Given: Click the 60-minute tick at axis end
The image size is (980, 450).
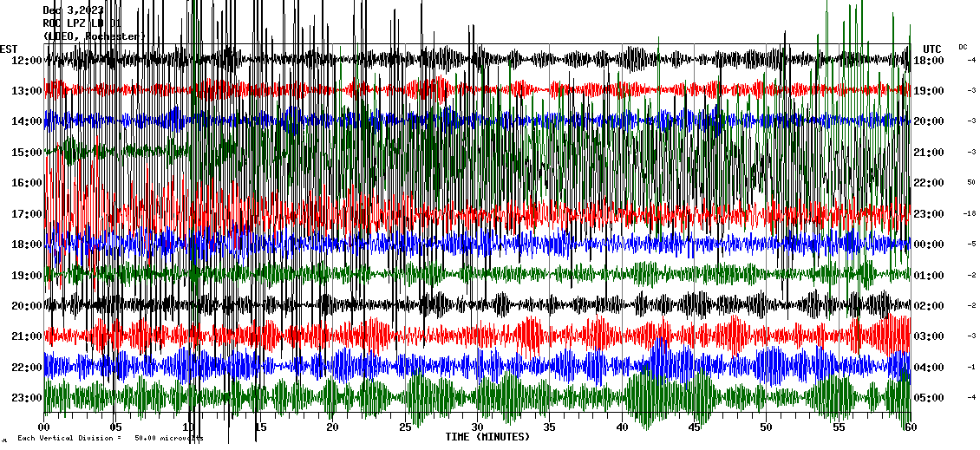Looking at the screenshot, I should [x=909, y=427].
